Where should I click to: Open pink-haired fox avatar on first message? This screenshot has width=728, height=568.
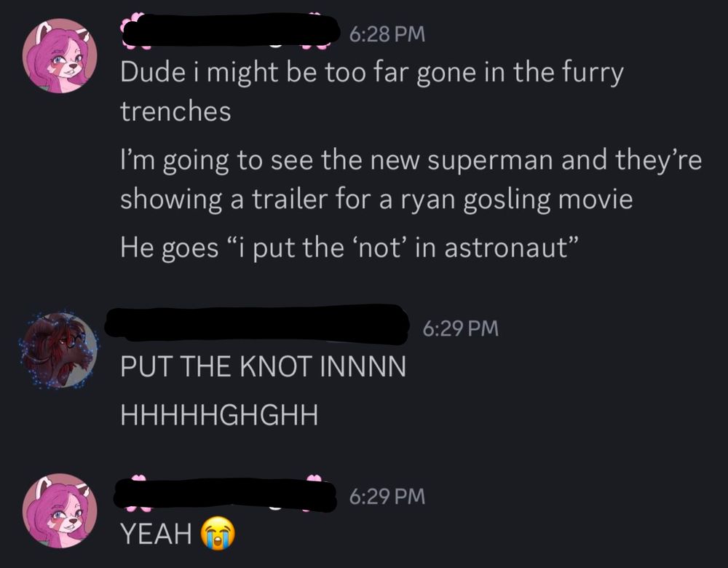point(60,56)
